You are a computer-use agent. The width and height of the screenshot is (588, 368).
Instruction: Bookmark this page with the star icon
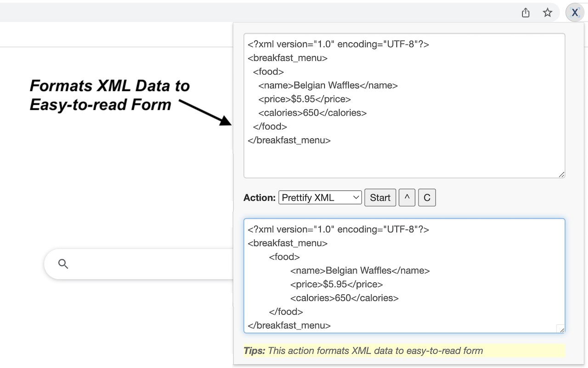click(547, 13)
